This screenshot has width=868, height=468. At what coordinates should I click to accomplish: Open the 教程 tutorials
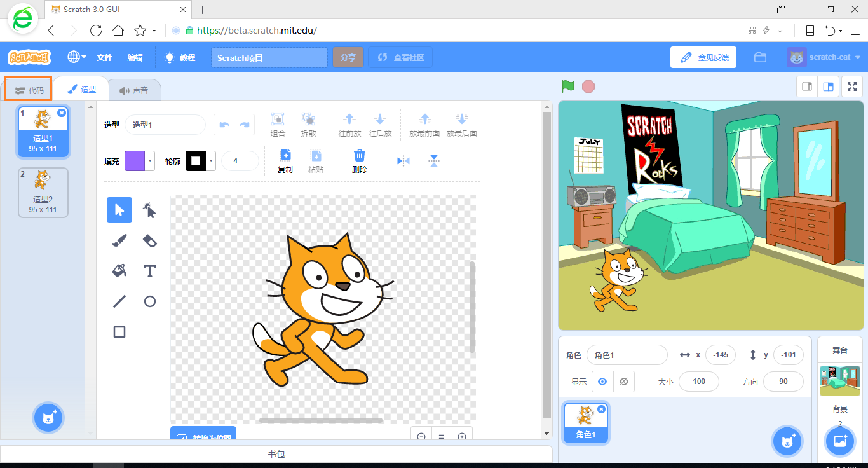180,57
